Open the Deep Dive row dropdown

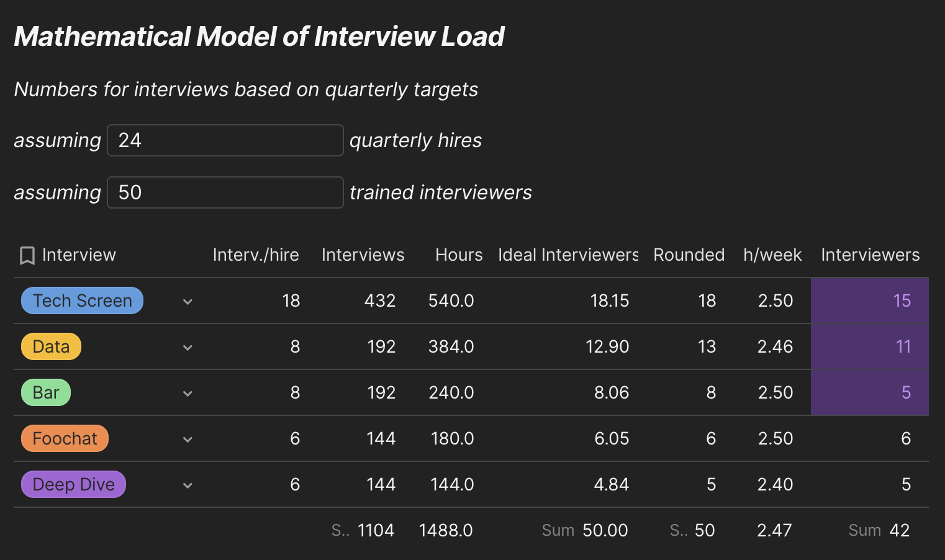pyautogui.click(x=188, y=485)
